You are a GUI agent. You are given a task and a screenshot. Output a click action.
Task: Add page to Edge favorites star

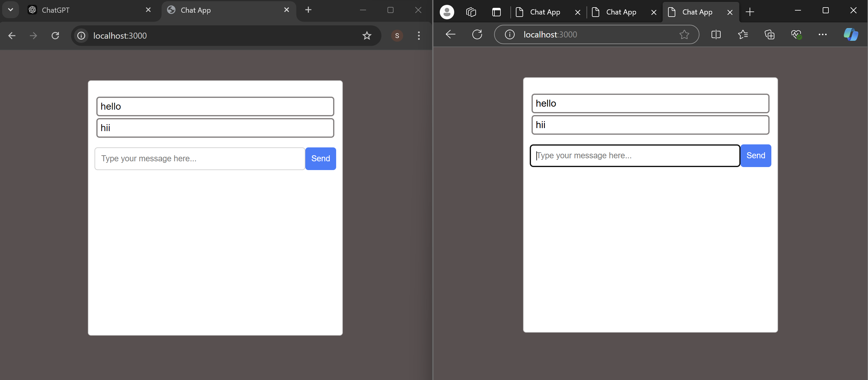pyautogui.click(x=684, y=34)
